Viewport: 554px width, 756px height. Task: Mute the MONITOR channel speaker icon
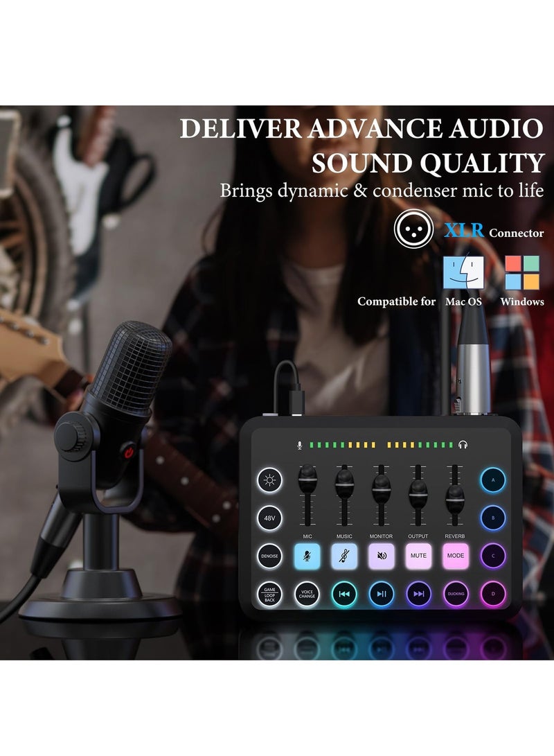(x=381, y=555)
